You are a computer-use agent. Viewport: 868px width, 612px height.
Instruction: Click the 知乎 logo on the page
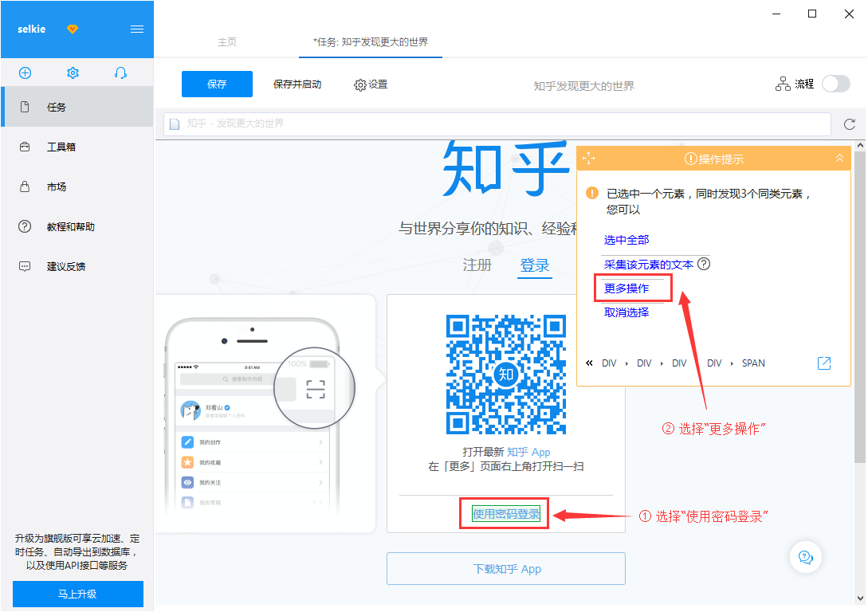click(505, 168)
